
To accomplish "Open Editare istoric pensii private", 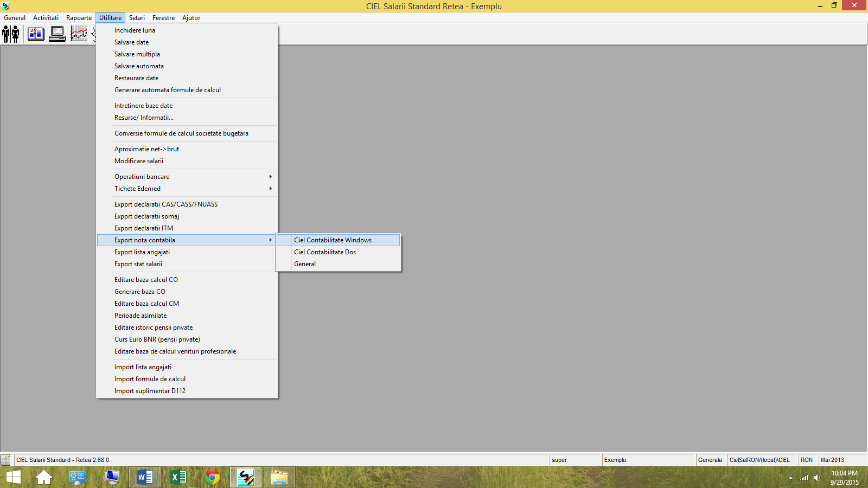I will pos(187,328).
